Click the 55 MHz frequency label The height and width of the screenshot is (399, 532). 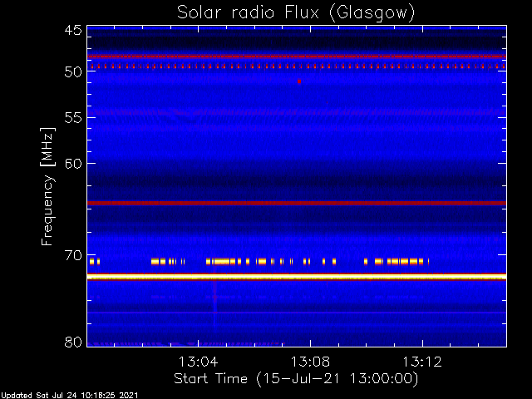[x=73, y=118]
